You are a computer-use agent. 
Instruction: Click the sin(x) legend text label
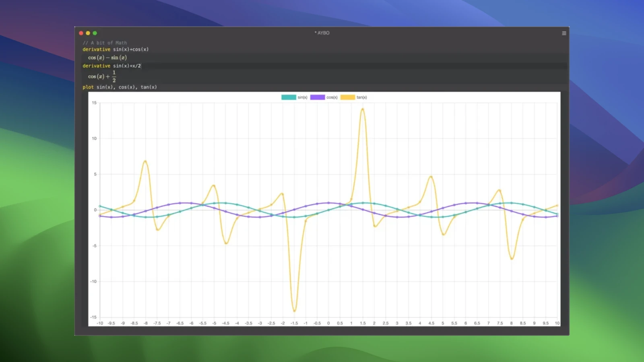click(302, 97)
